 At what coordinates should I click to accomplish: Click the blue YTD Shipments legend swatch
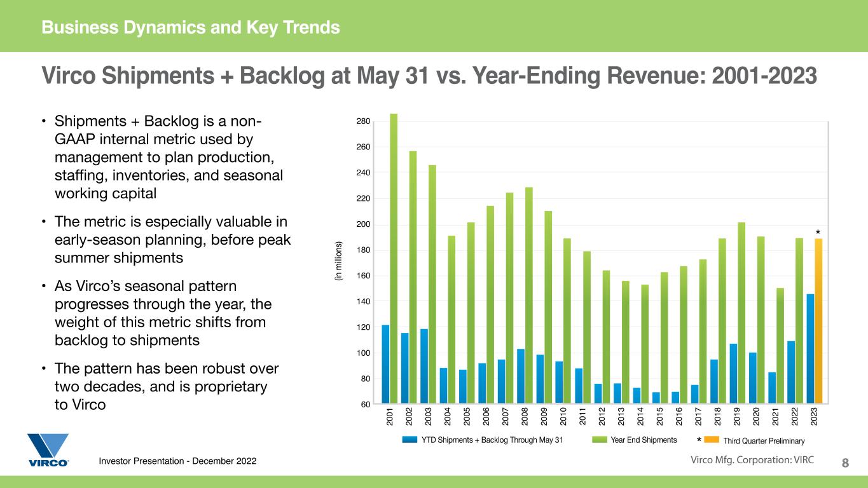[x=410, y=440]
